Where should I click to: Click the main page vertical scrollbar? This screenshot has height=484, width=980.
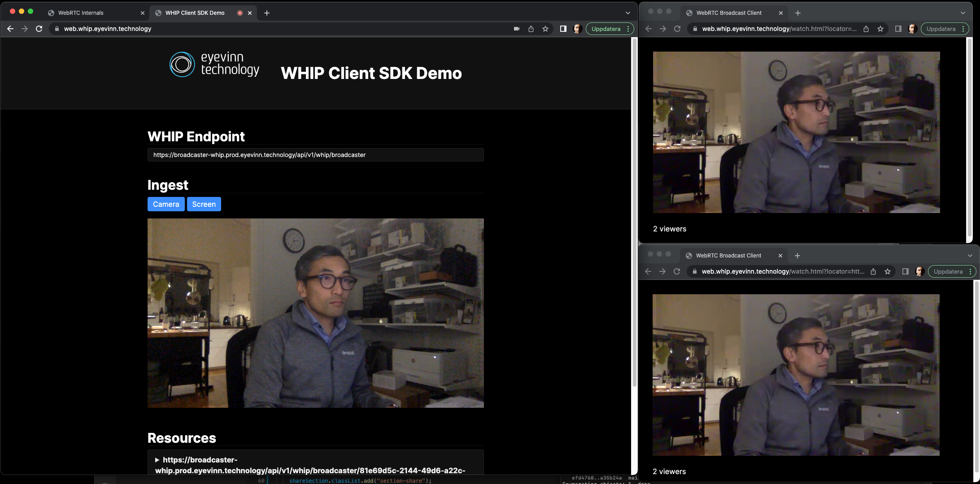pyautogui.click(x=634, y=213)
